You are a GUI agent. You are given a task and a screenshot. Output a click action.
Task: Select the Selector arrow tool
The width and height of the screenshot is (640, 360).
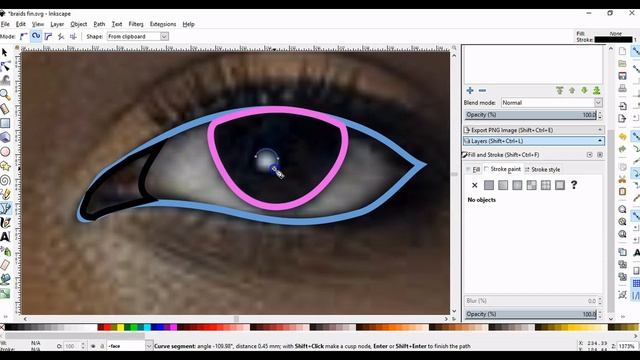click(x=5, y=53)
